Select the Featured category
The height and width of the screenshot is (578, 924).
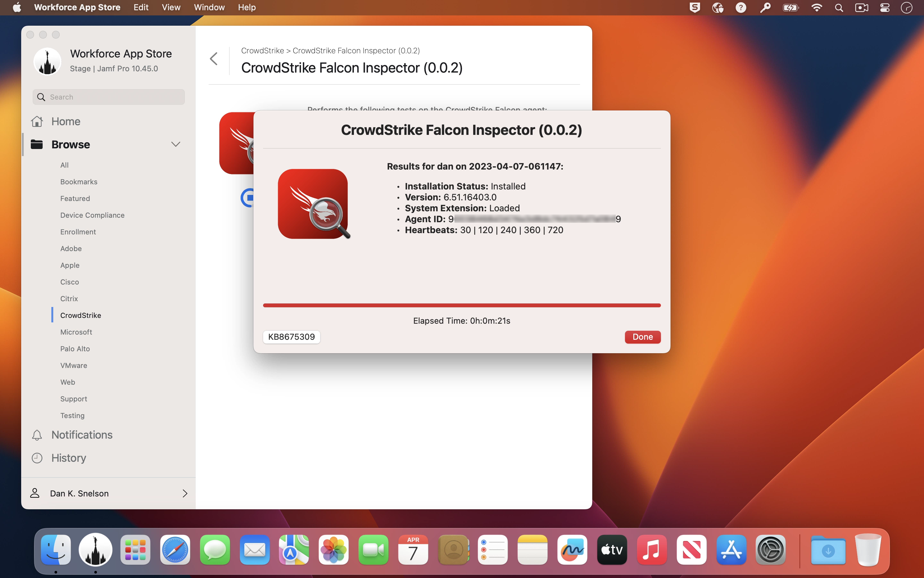pos(75,198)
